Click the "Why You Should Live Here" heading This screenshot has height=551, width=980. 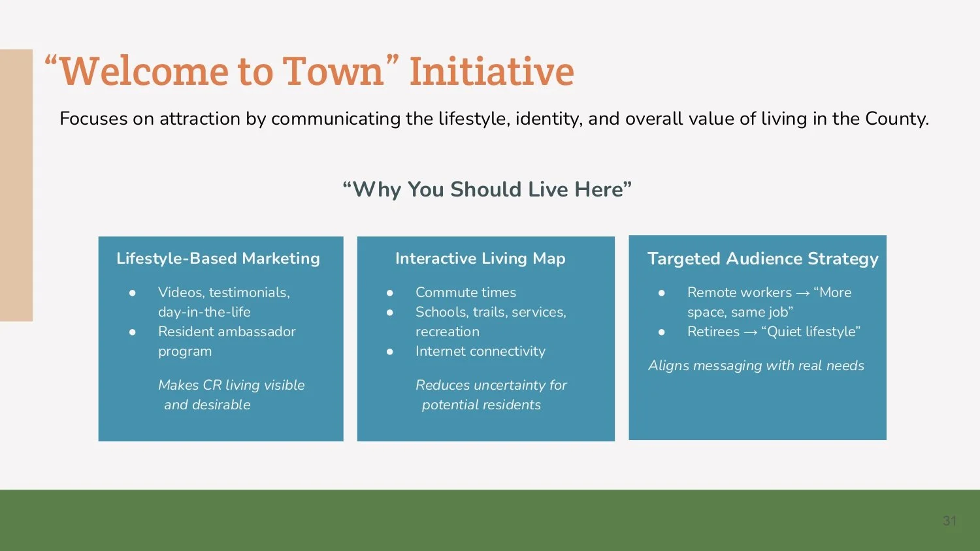pos(487,189)
